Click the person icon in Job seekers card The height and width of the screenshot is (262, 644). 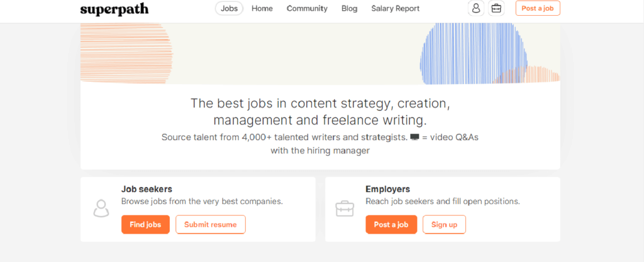[x=101, y=208]
